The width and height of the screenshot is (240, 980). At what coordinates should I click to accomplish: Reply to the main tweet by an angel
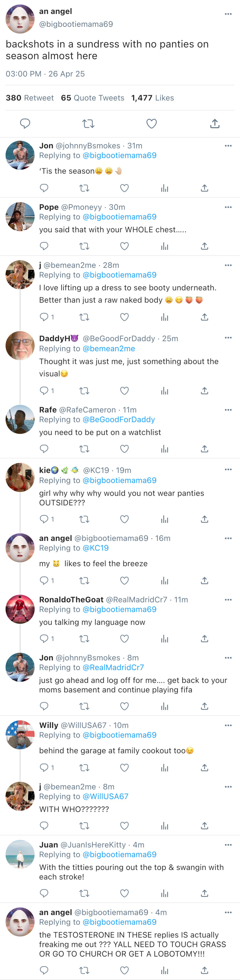[x=25, y=123]
